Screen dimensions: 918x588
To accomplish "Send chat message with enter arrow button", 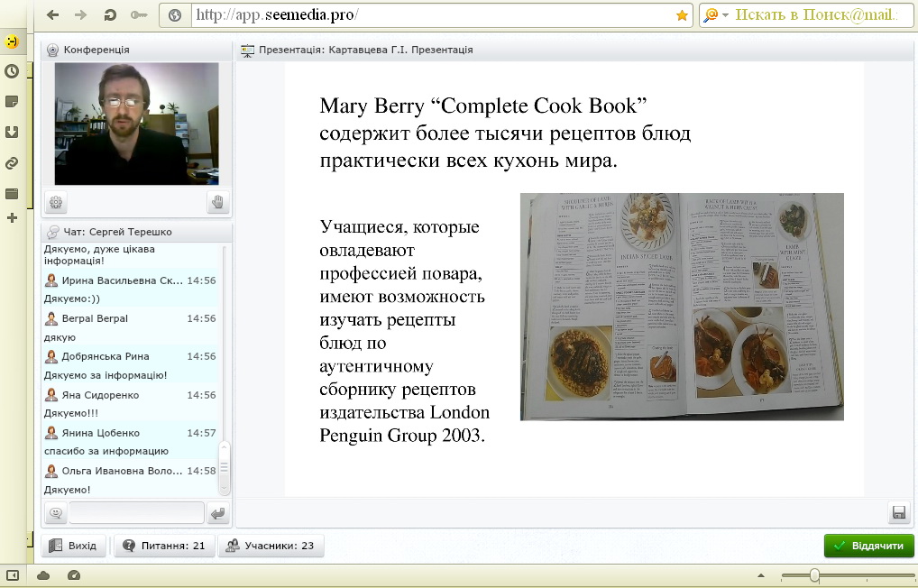I will coord(218,513).
